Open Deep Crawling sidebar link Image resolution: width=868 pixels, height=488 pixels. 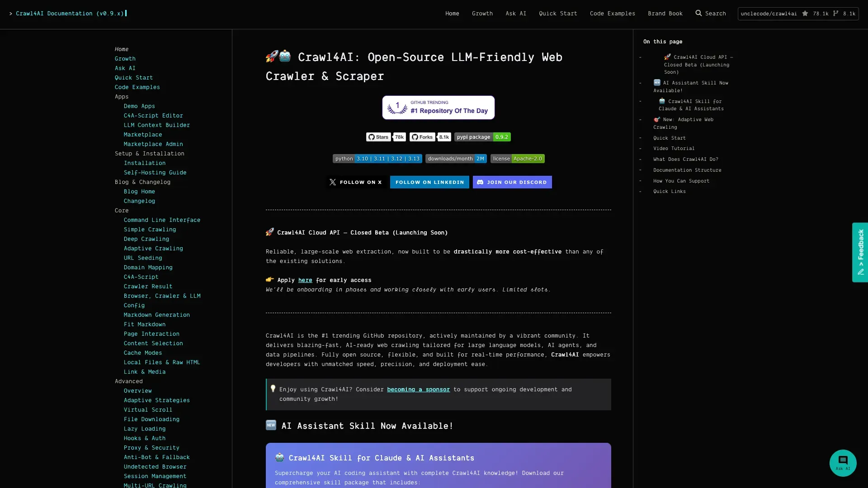[146, 239]
